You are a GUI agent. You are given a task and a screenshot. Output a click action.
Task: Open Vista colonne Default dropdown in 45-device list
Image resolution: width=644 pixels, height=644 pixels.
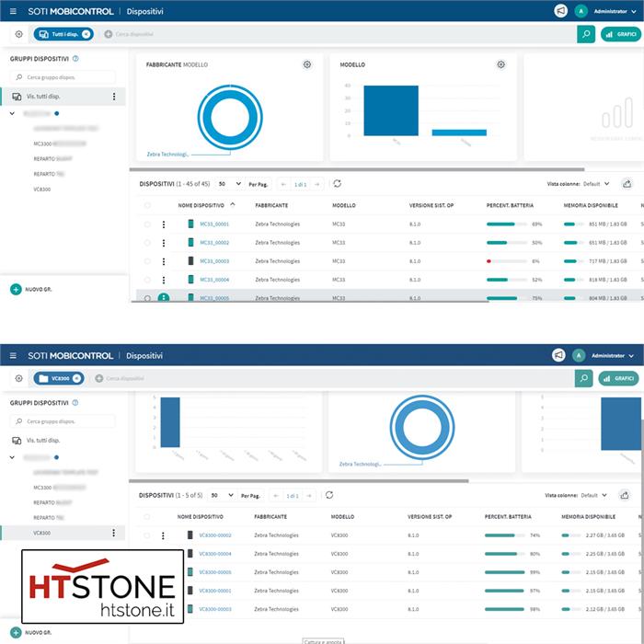[596, 184]
